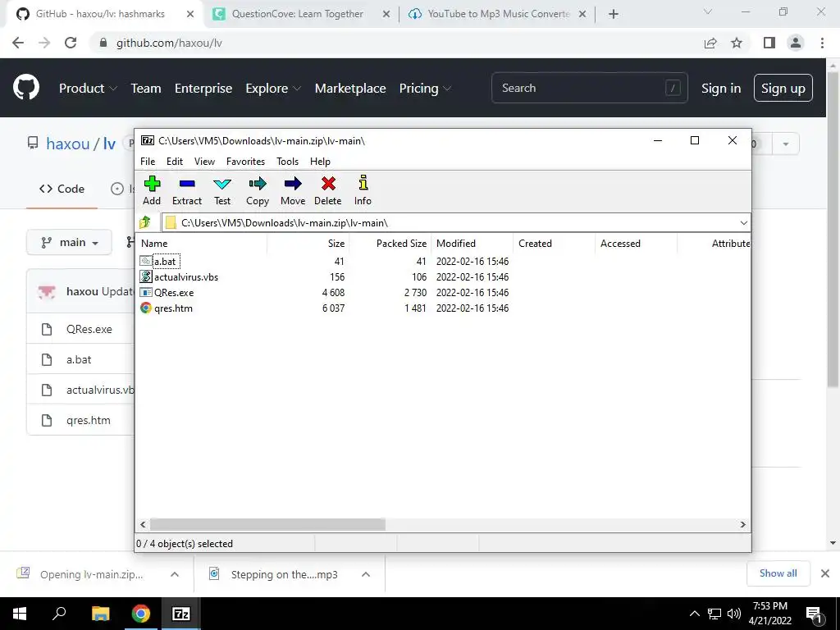Sort by Created column header
Viewport: 840px width, 630px height.
pyautogui.click(x=554, y=243)
